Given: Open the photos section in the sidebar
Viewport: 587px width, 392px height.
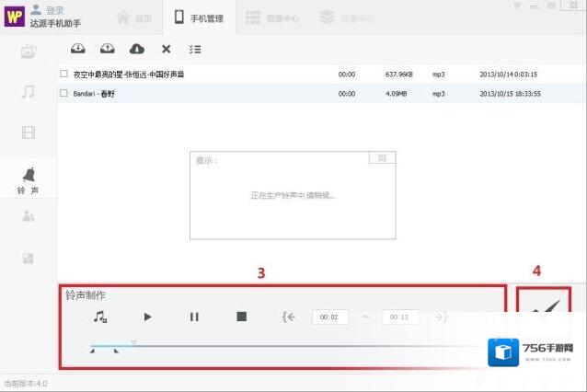Looking at the screenshot, I should (29, 52).
